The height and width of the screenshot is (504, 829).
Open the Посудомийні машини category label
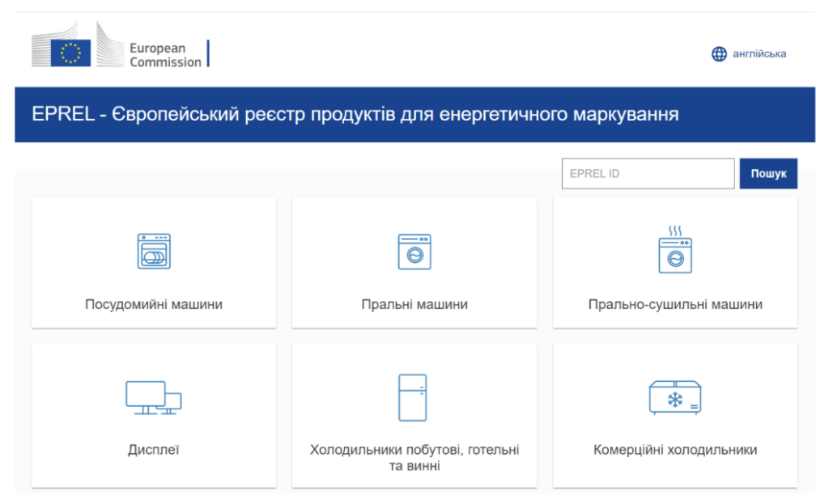[x=154, y=305]
